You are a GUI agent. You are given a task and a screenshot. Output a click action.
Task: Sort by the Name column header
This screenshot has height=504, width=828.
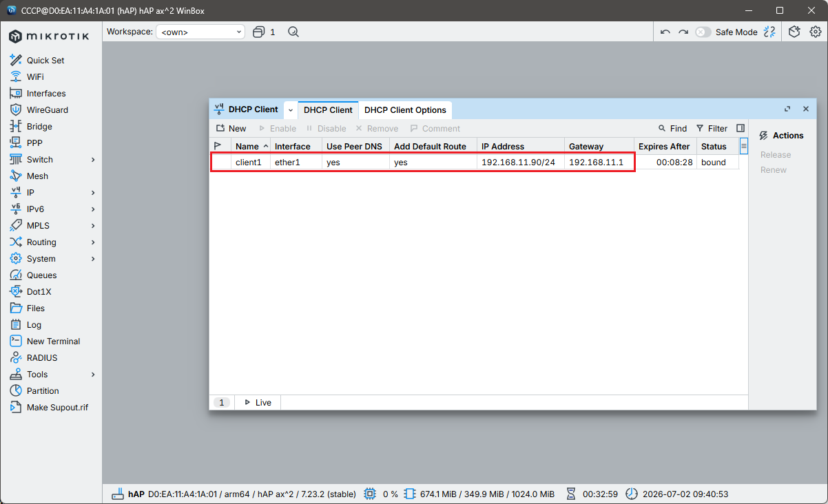pyautogui.click(x=251, y=146)
